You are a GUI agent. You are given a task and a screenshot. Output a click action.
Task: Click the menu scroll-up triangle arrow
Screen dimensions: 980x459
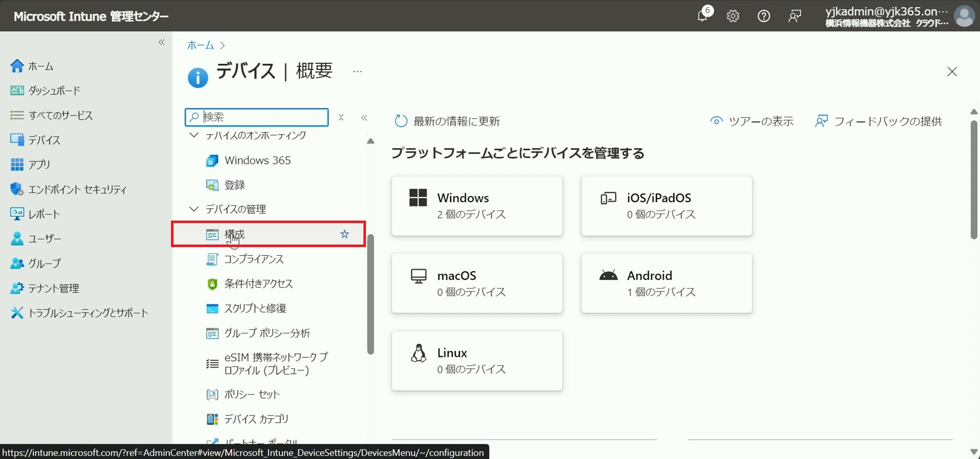click(x=371, y=141)
